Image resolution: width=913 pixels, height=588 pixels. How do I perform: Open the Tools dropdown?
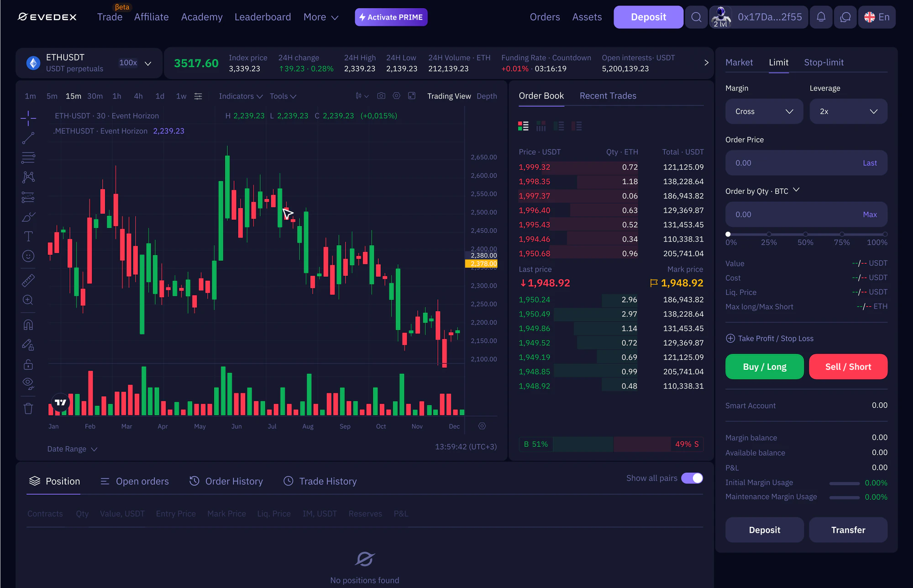[x=283, y=96]
